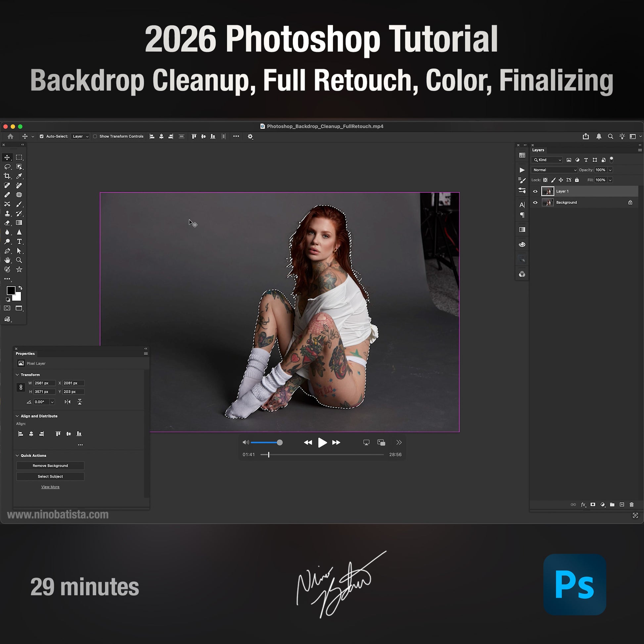The image size is (644, 644).
Task: Click the delete layer trash icon
Action: click(x=631, y=505)
